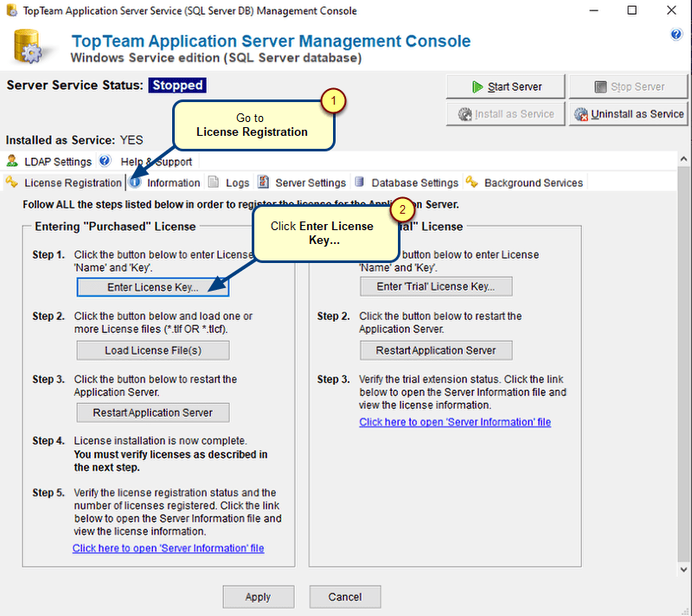Open the Server Settings tab
Image resolution: width=692 pixels, height=616 pixels.
[x=302, y=183]
